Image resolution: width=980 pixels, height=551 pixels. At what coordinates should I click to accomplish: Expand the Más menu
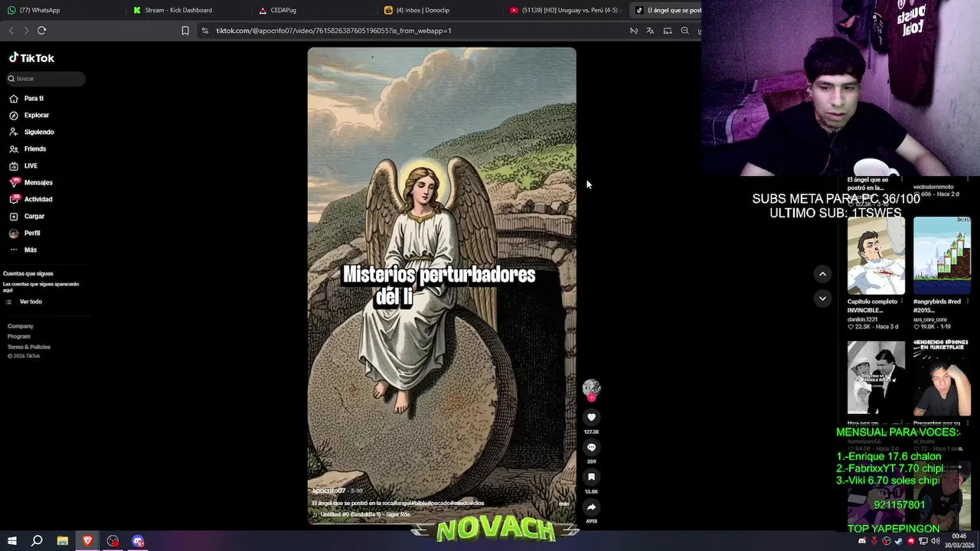point(23,249)
